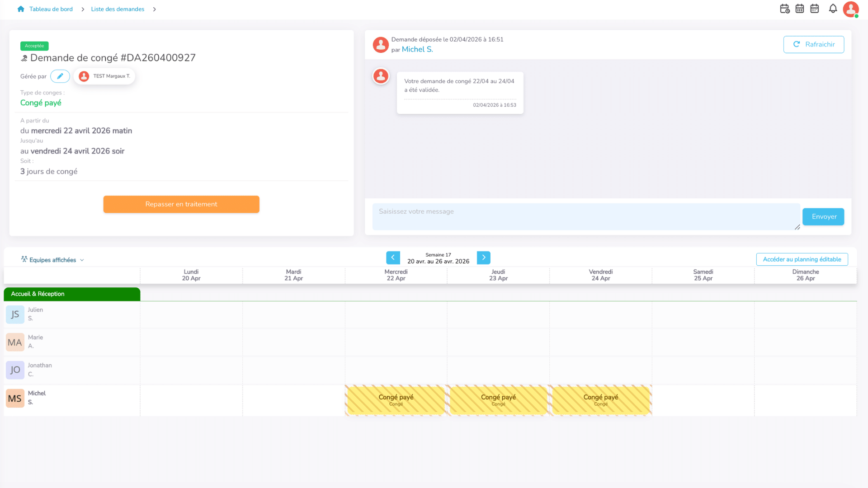Click the home icon in the breadcrumb
This screenshot has height=488, width=868.
click(x=21, y=9)
